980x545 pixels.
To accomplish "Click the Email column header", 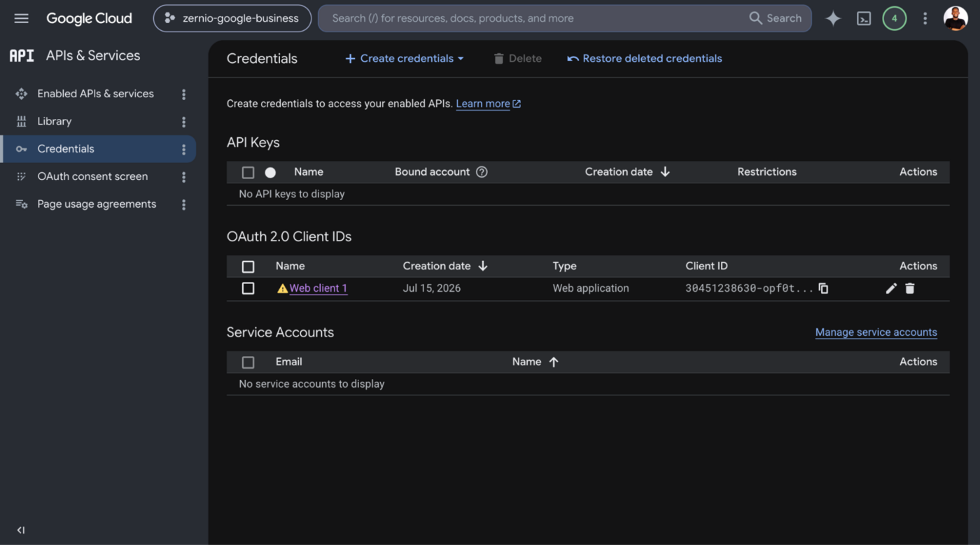I will (288, 362).
